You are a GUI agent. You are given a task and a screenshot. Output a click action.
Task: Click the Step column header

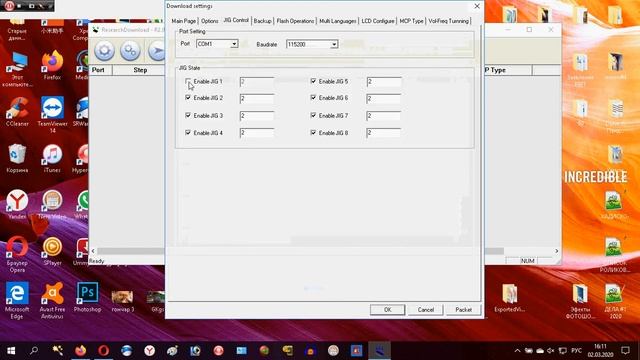140,70
